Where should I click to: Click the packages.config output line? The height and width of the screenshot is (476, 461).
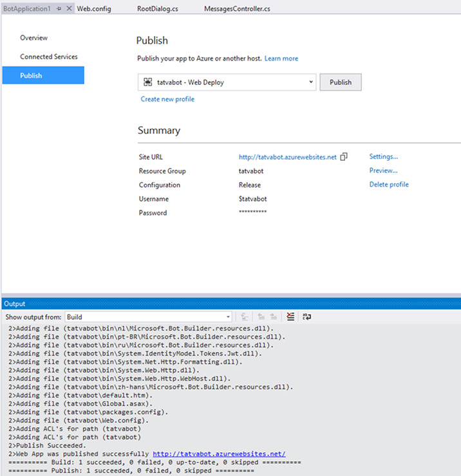(x=88, y=412)
